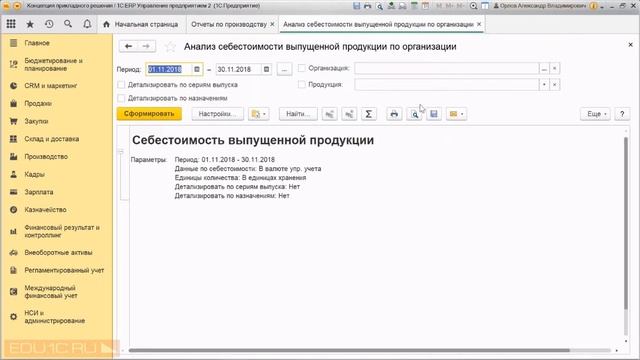Open the Организация selection ellipsis button
Screen dimensions: 640x360
tap(544, 69)
